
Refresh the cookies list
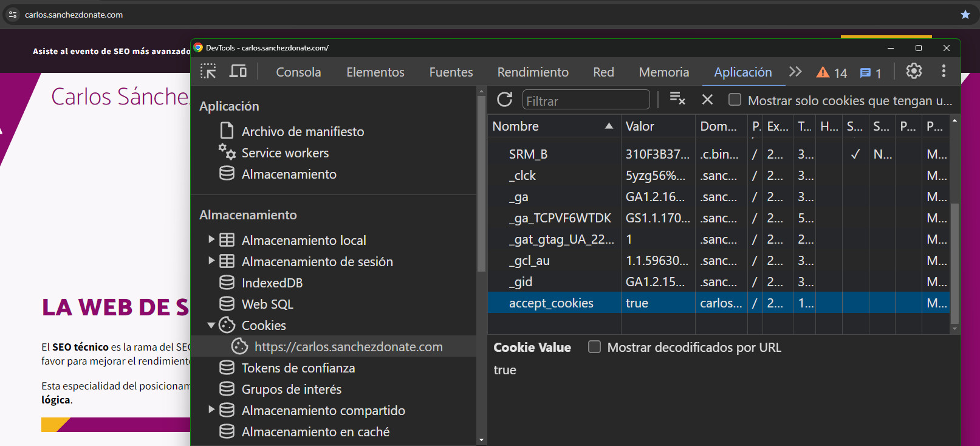(504, 100)
